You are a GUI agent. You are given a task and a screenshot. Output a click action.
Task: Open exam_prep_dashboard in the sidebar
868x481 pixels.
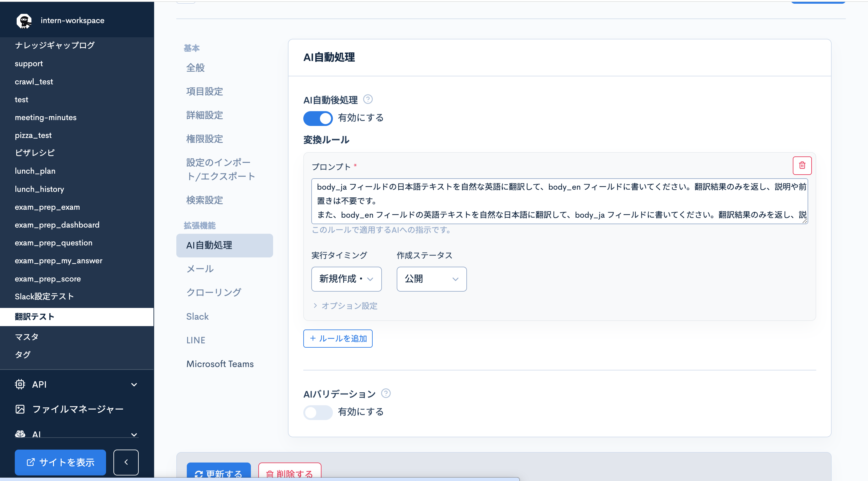coord(57,225)
